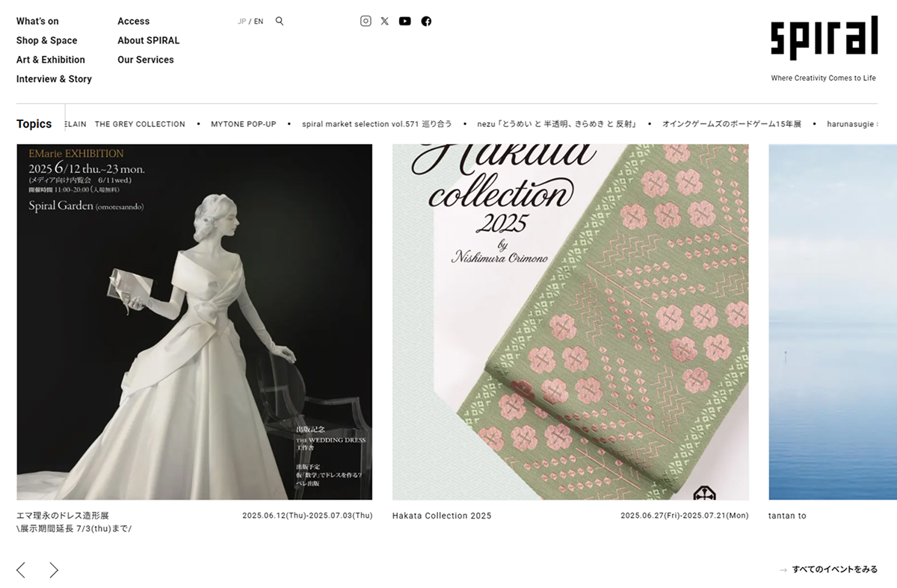897x588 pixels.
Task: Show next event with right arrow
Action: (x=54, y=570)
